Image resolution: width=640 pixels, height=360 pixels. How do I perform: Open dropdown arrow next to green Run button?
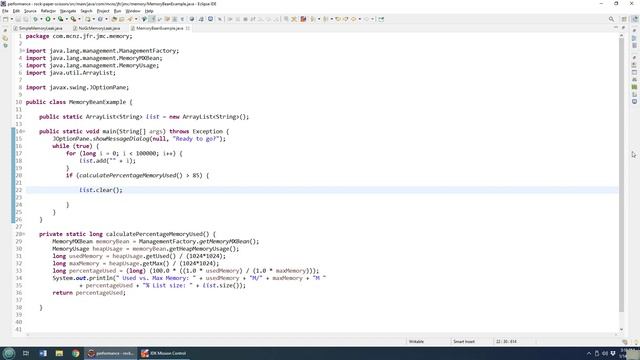(53, 19)
